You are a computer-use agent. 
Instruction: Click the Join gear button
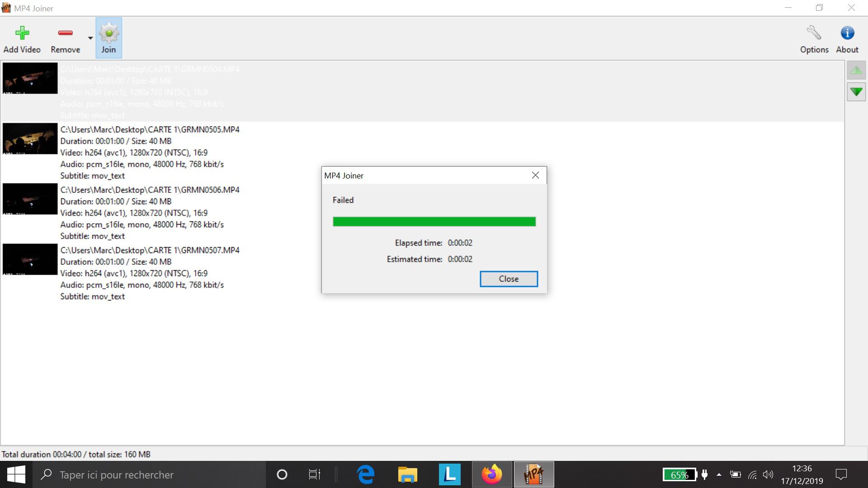coord(108,38)
